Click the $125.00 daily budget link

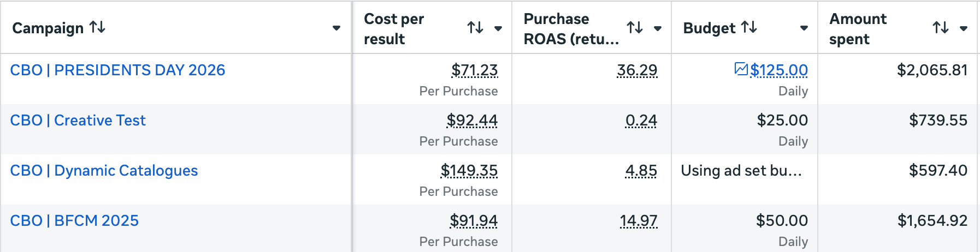779,70
